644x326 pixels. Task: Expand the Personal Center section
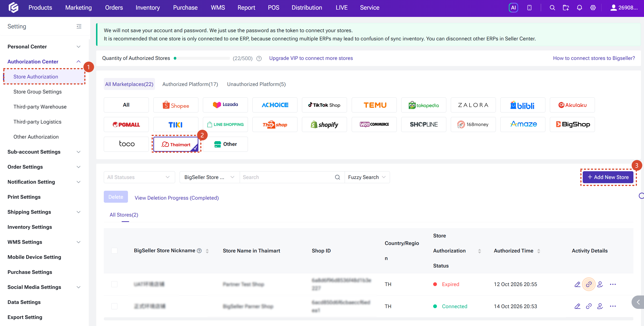point(44,47)
